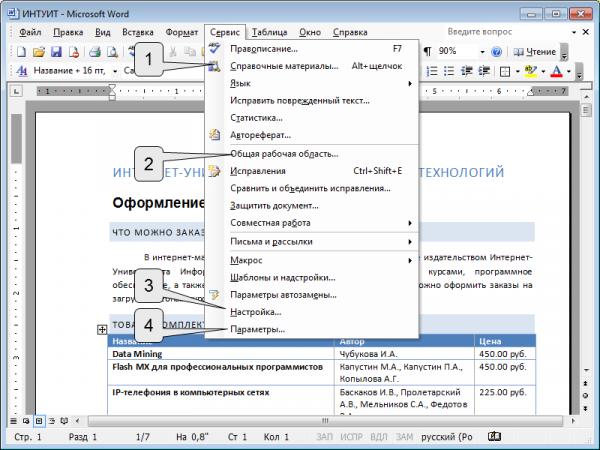Click the Print Preview icon

(112, 52)
